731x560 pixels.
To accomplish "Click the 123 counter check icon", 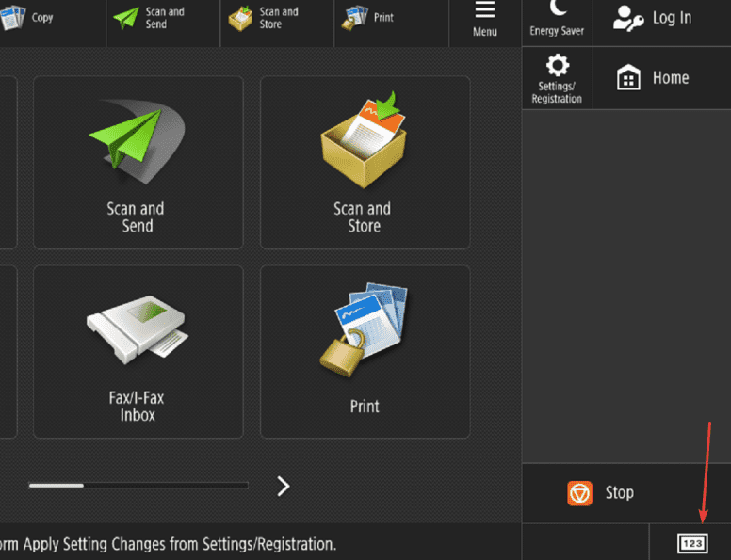I will point(691,543).
